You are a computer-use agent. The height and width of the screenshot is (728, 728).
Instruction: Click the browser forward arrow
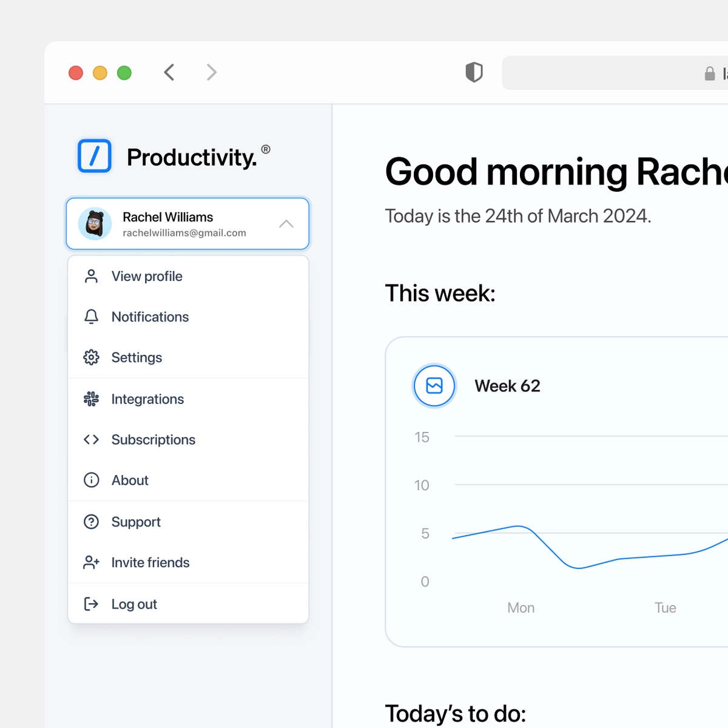[211, 72]
